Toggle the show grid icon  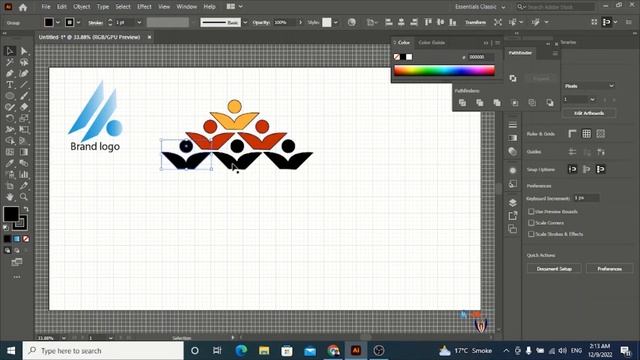tap(587, 133)
